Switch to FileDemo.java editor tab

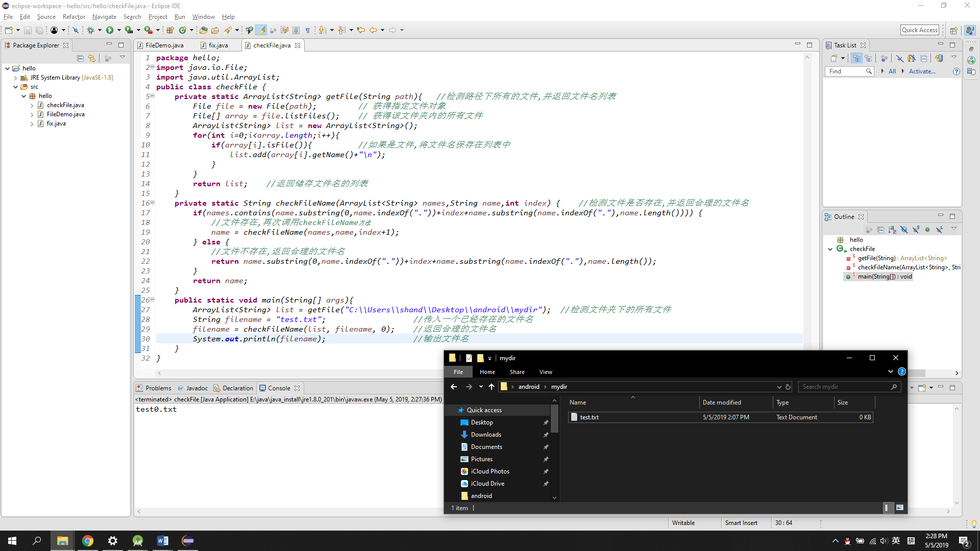point(164,45)
